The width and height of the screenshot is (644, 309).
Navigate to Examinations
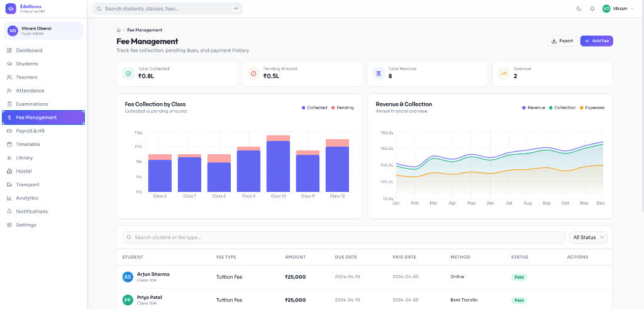[43, 104]
